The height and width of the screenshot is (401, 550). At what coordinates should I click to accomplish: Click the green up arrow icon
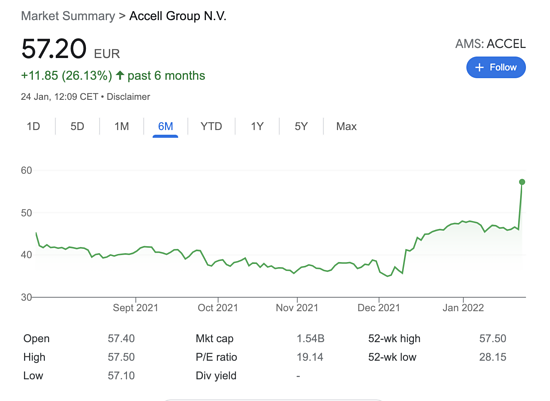pos(120,75)
